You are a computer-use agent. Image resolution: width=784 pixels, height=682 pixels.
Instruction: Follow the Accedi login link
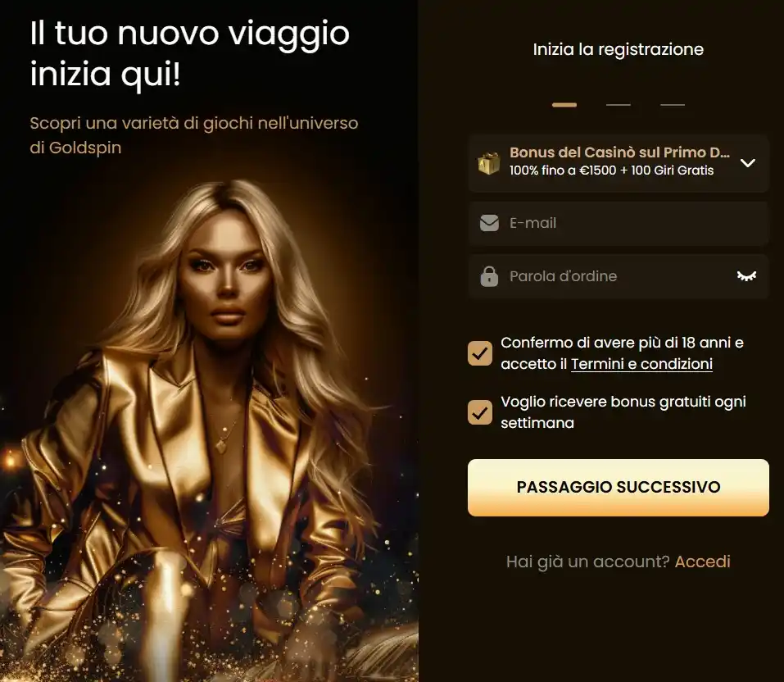point(703,562)
